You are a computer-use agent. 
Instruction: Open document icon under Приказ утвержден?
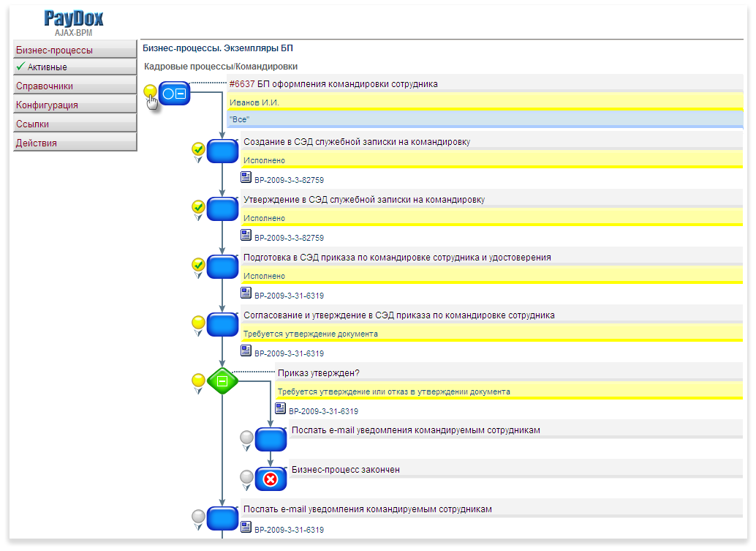coord(280,408)
